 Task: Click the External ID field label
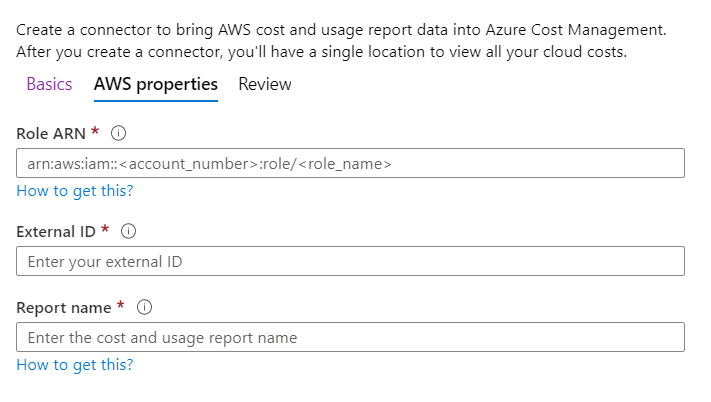pos(56,232)
